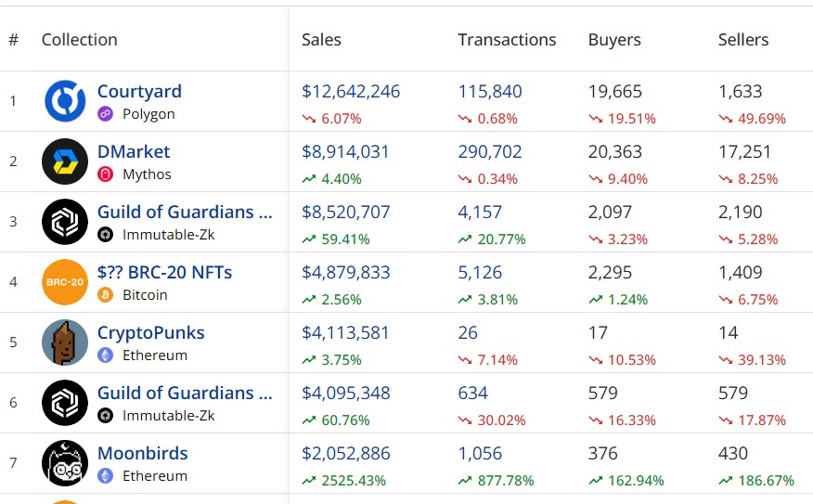Open the CryptoPunks collection link
Image resolution: width=813 pixels, height=504 pixels.
(x=150, y=333)
